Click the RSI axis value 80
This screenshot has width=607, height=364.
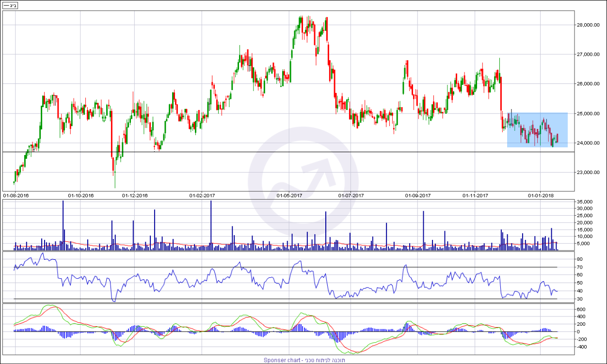pos(579,259)
